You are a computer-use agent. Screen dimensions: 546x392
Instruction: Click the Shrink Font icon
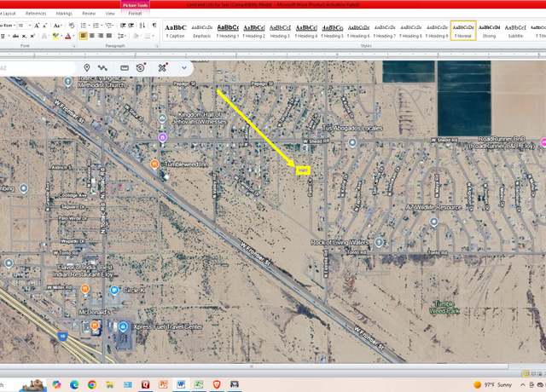pos(45,26)
